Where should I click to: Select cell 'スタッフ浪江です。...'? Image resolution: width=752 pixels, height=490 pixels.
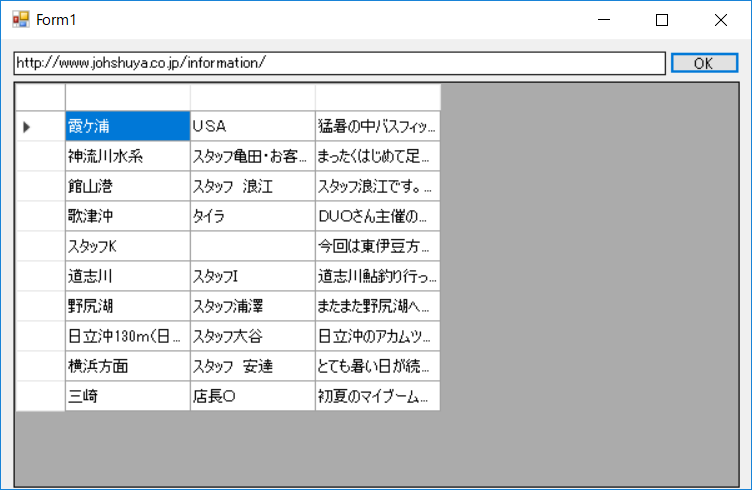tap(378, 186)
